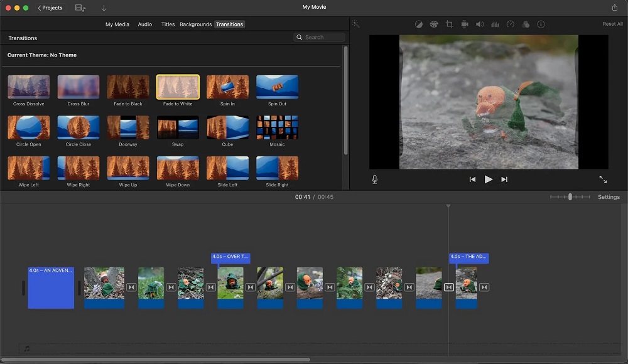Click the magic wand auto-enhance icon

(355, 24)
